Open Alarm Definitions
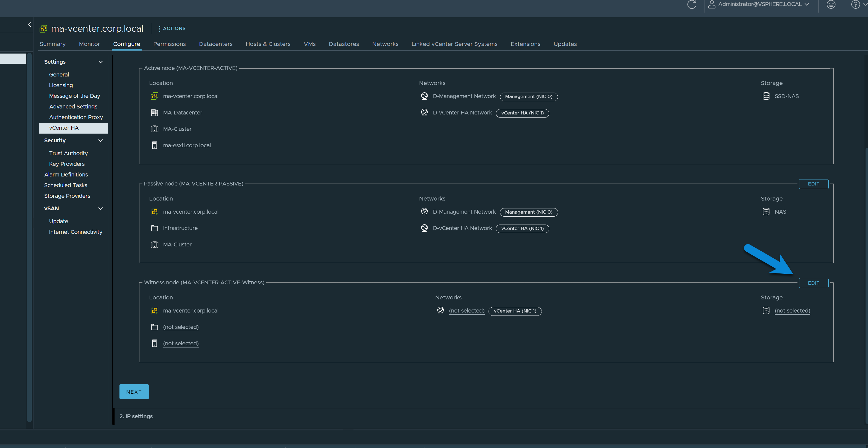This screenshot has width=868, height=448. pyautogui.click(x=66, y=175)
